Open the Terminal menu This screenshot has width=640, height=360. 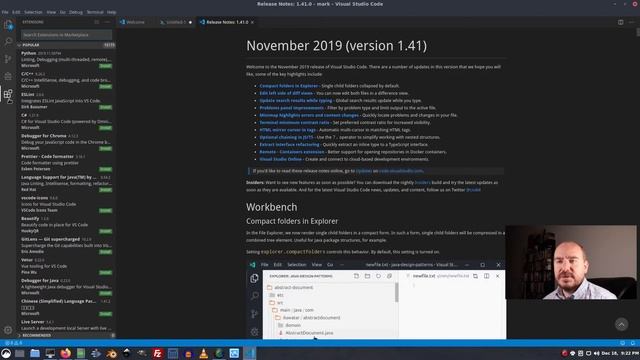point(95,12)
